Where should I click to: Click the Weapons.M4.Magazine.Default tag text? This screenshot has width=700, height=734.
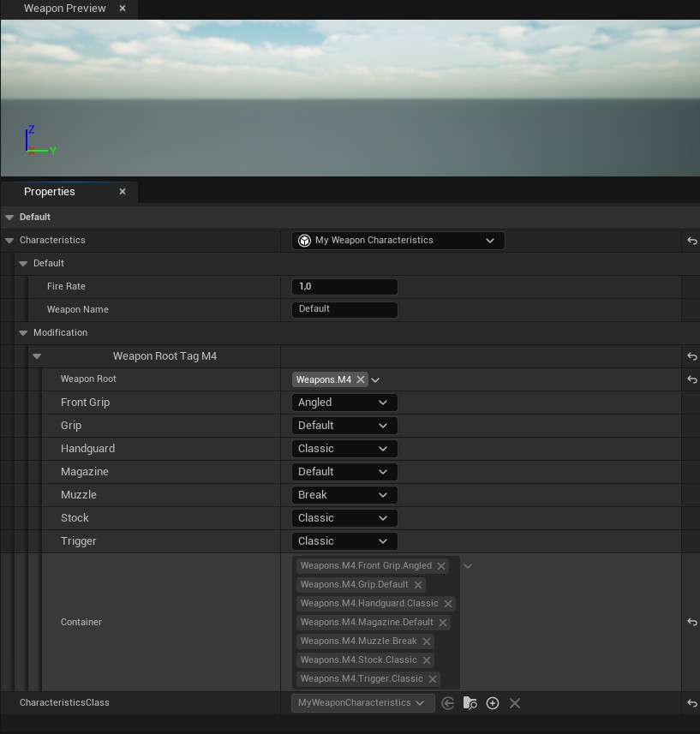367,622
